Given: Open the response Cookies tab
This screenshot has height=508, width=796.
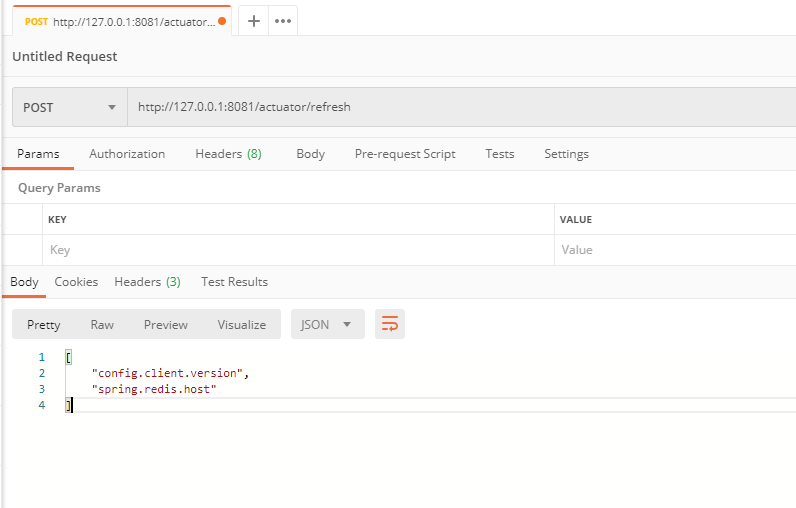Looking at the screenshot, I should pos(76,282).
